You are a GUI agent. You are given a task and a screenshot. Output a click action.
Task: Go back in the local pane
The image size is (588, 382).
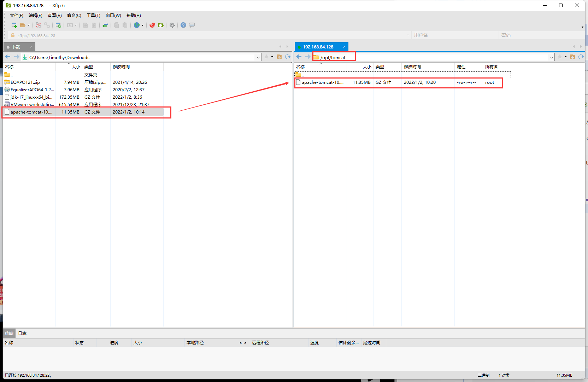[x=8, y=57]
